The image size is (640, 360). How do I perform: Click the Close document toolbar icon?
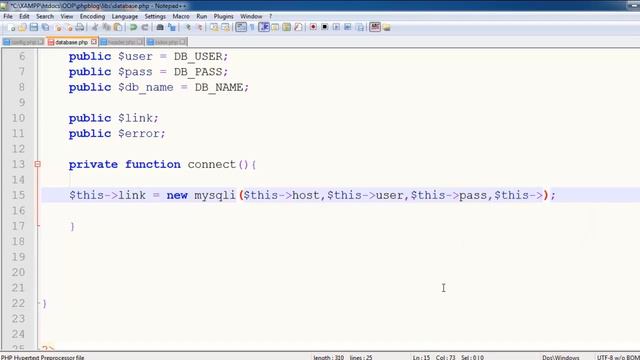pos(58,27)
